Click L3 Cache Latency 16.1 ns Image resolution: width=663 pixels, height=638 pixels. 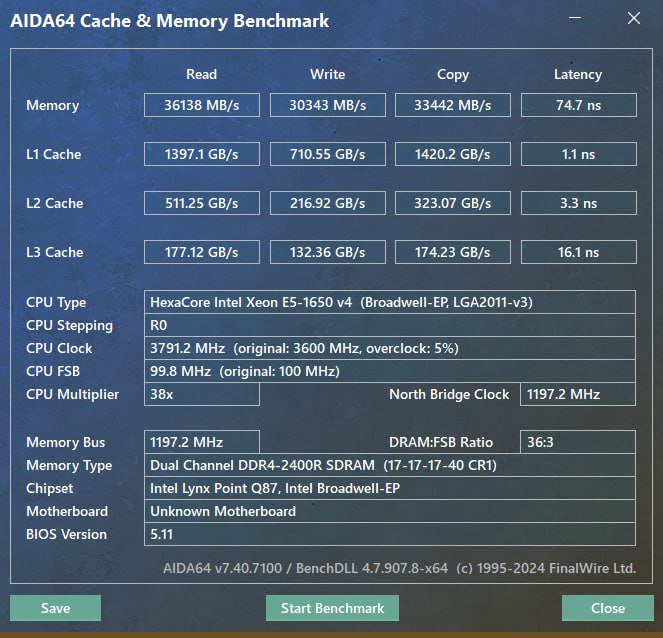578,252
